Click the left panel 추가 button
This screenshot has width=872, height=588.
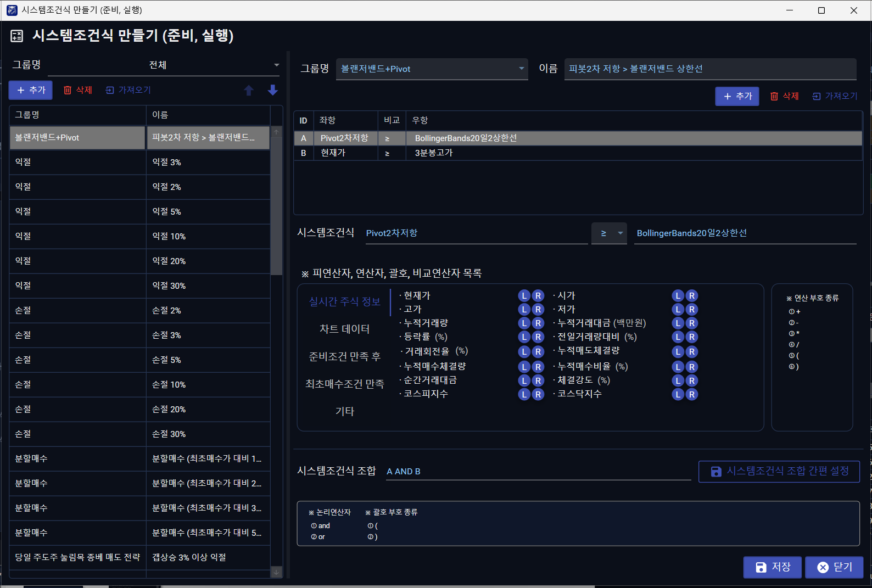[x=31, y=90]
